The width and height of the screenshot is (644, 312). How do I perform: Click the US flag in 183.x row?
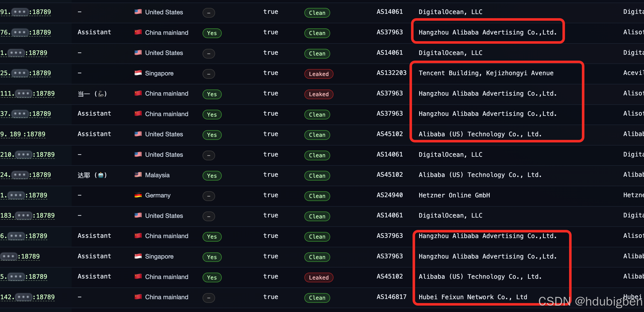pyautogui.click(x=138, y=216)
